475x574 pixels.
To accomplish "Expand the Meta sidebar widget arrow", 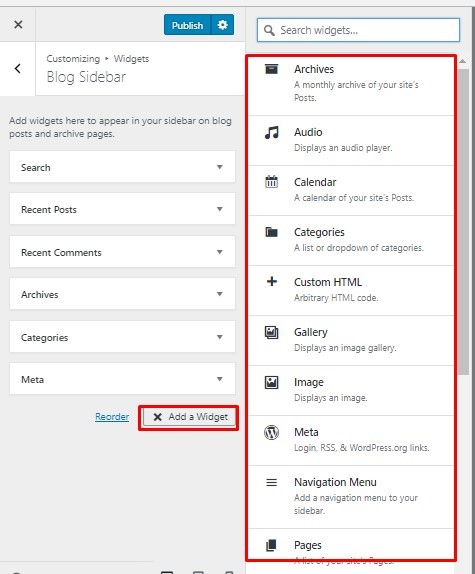I will pyautogui.click(x=220, y=379).
